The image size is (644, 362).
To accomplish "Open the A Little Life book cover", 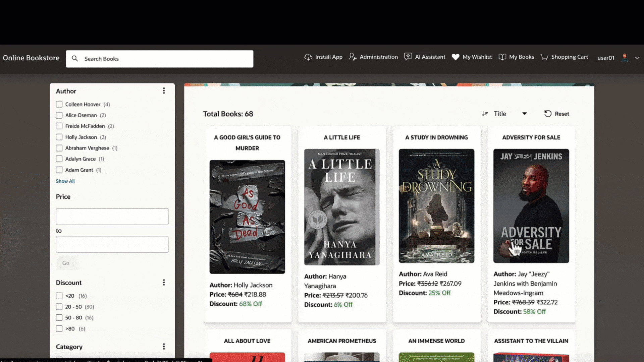I will pyautogui.click(x=341, y=207).
